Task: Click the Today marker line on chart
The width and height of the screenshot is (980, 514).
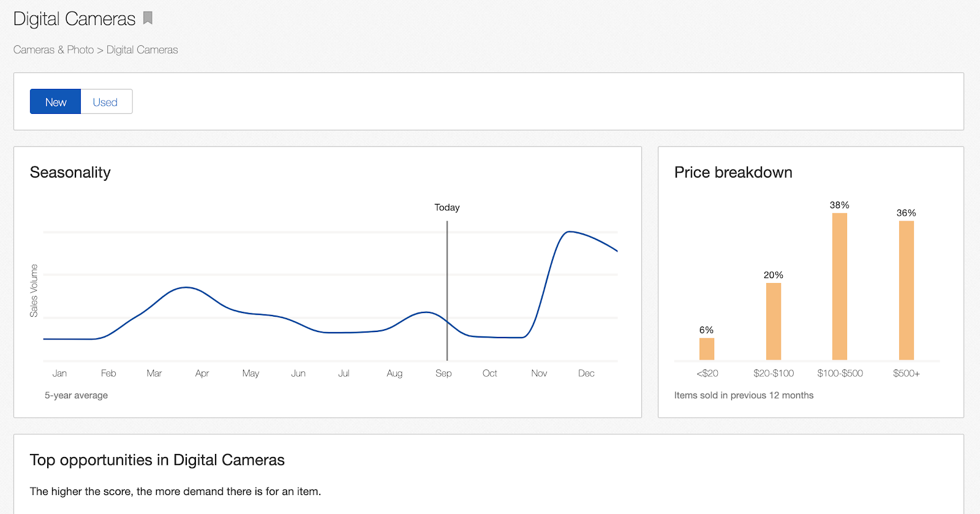Action: click(447, 290)
